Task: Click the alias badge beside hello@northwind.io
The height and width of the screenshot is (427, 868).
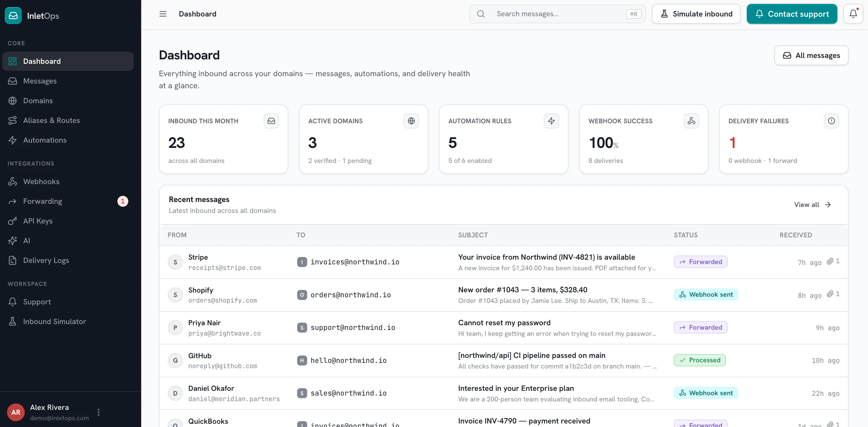Action: [x=302, y=361]
